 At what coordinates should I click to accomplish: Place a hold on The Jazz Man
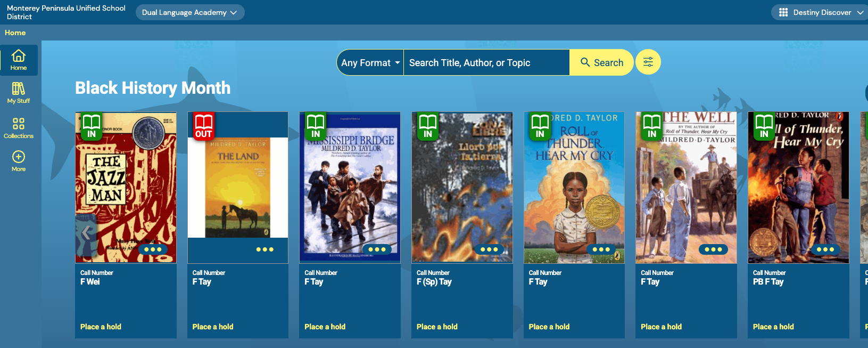[101, 327]
